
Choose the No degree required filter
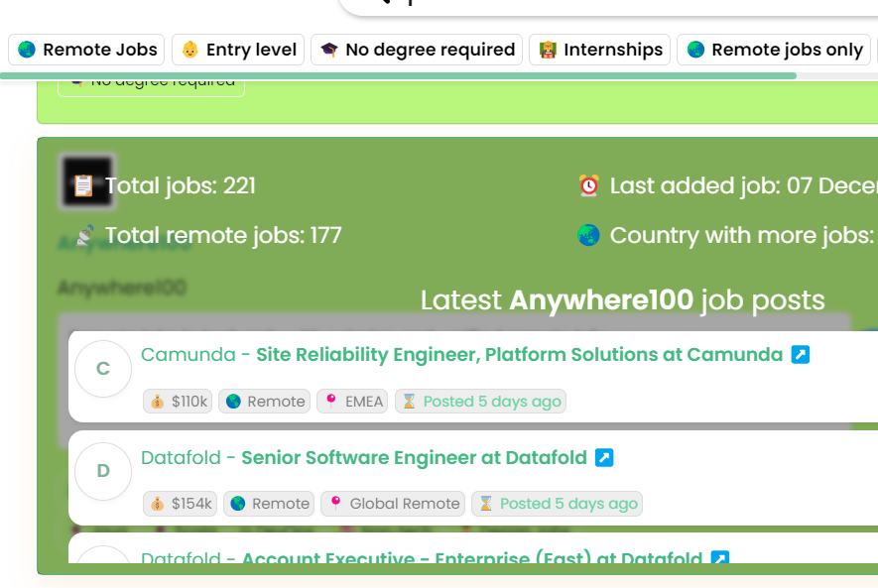pos(417,50)
